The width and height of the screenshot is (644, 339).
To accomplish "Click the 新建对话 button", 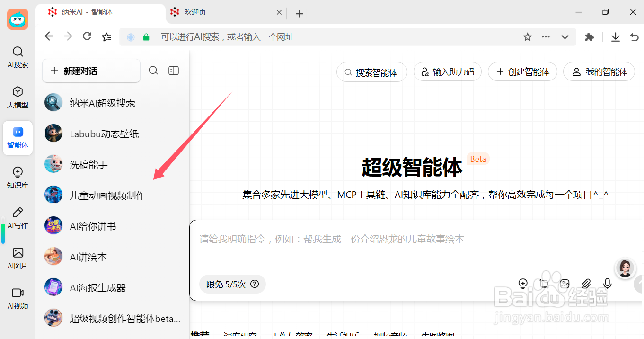I will click(x=91, y=70).
